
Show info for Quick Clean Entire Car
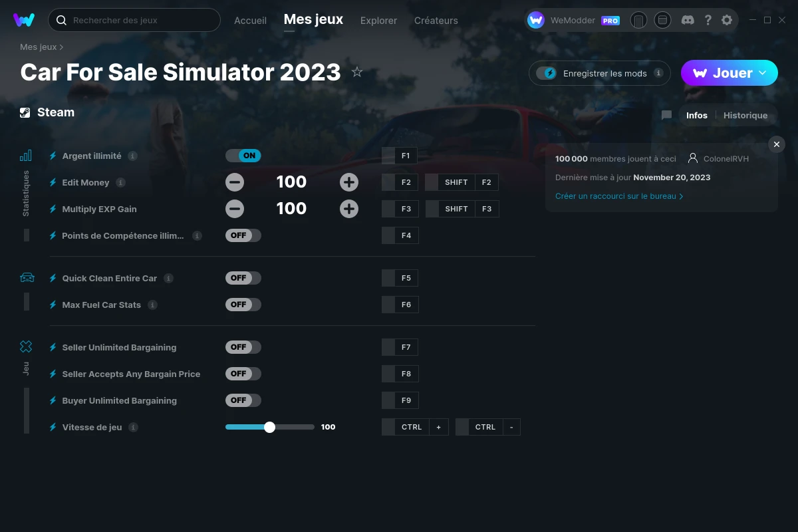[168, 278]
